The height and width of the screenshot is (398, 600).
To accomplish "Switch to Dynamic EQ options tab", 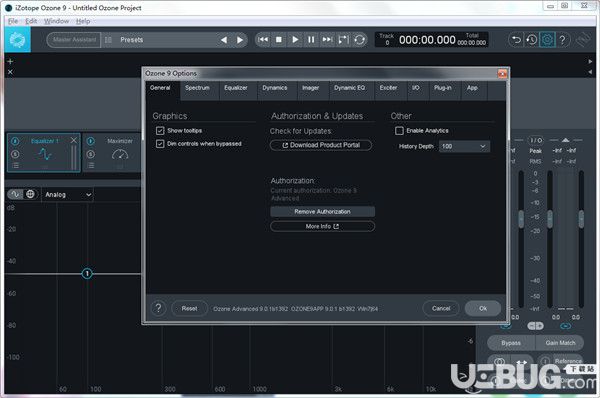I will [x=349, y=88].
